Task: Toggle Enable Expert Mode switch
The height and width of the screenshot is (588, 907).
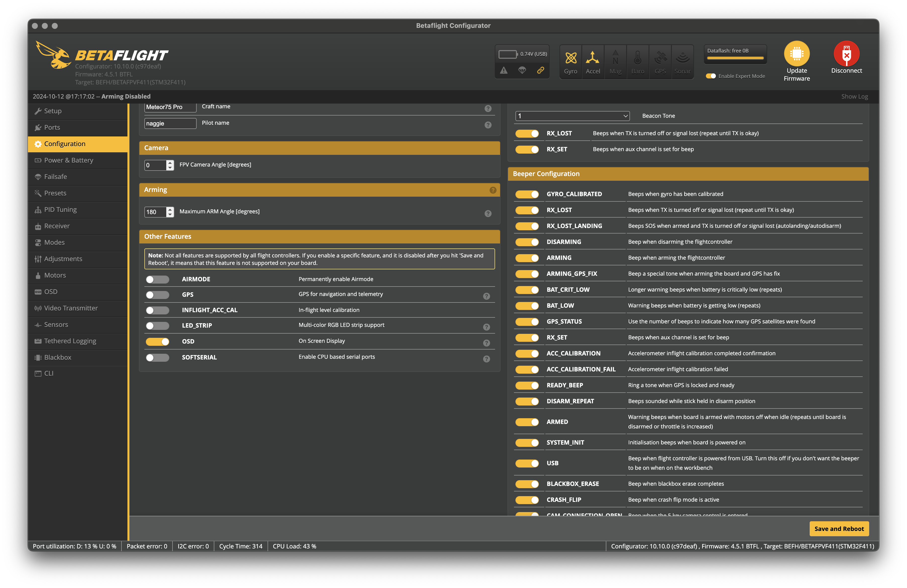Action: 710,76
